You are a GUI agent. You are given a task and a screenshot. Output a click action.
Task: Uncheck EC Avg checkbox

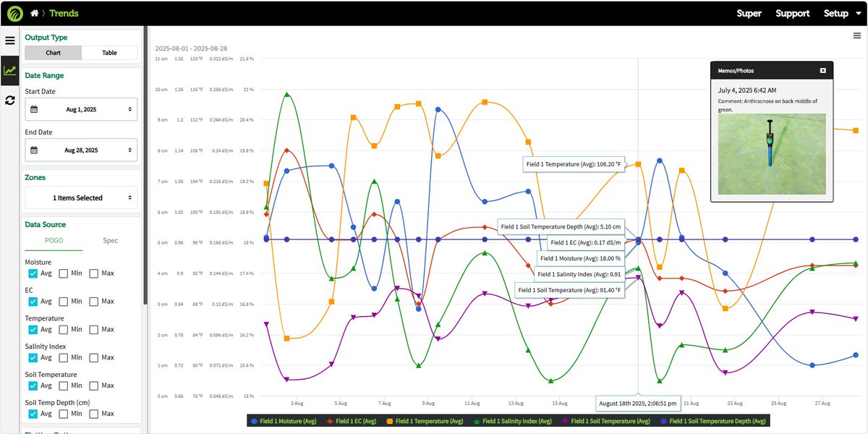pyautogui.click(x=33, y=302)
